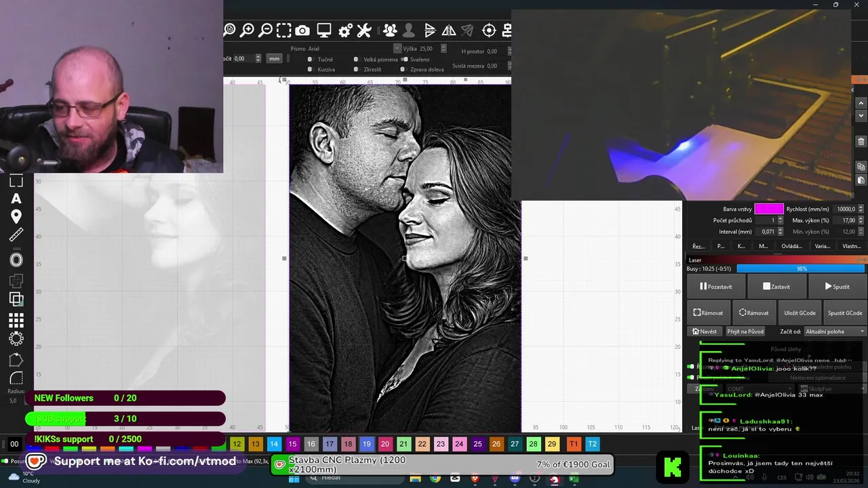Click the Windows Start button
Viewport: 868px width, 488px height.
point(294,479)
